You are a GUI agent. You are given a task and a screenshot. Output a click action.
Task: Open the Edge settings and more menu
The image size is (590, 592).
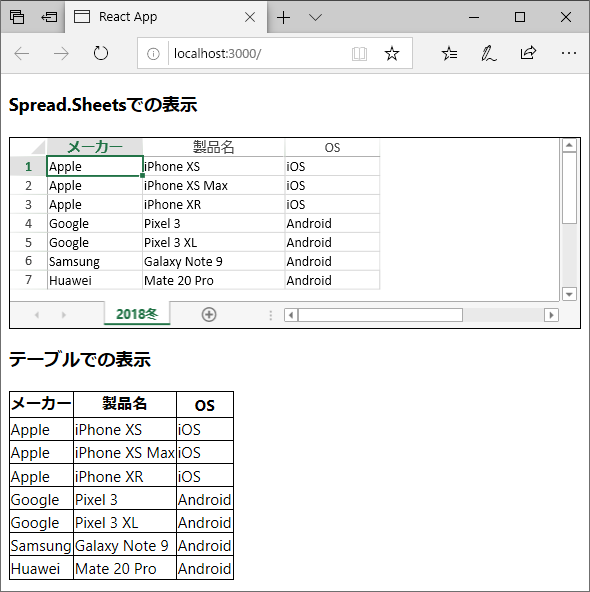click(x=568, y=53)
